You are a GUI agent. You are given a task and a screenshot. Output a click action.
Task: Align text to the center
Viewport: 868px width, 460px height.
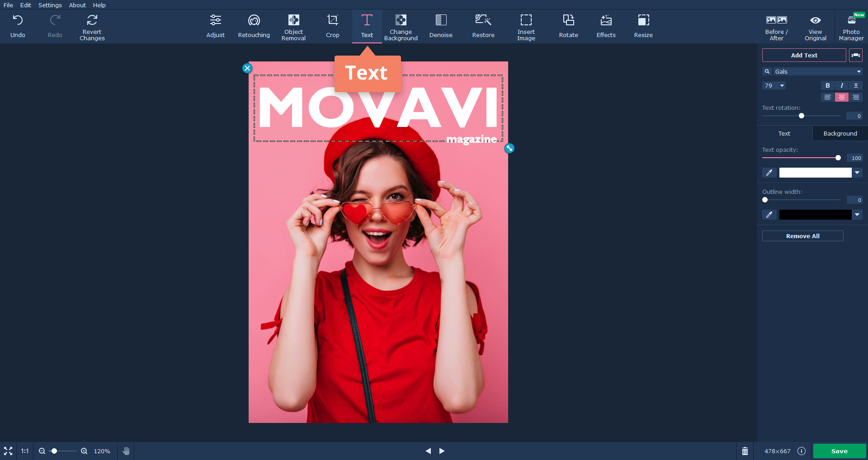point(842,97)
